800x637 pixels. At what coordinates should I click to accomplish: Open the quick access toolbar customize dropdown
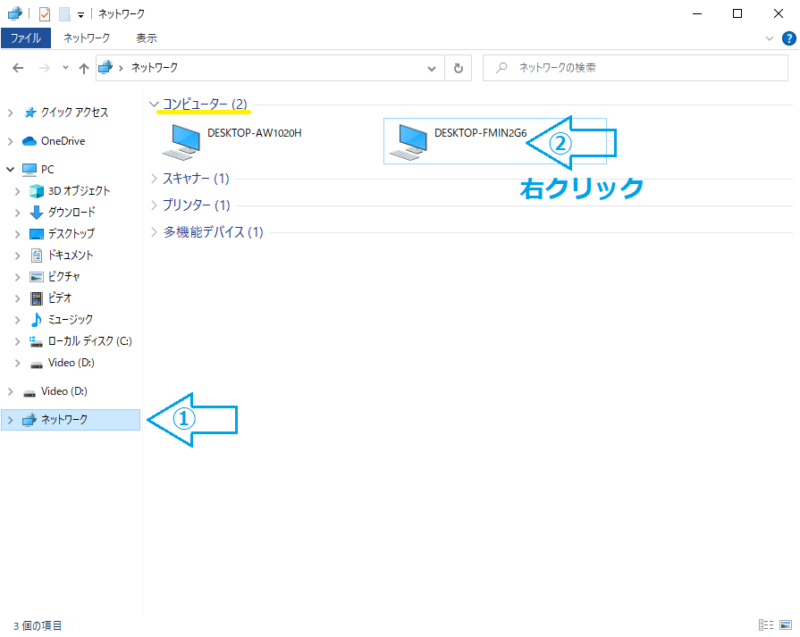click(81, 15)
